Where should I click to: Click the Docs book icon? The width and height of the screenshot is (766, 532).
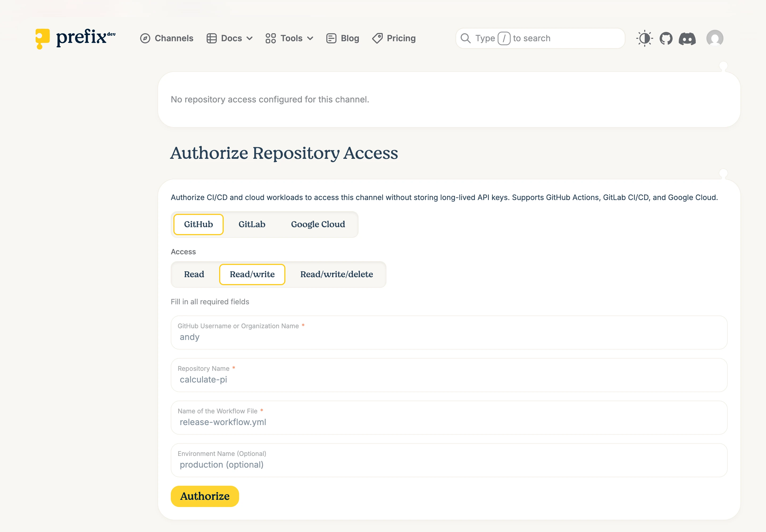(x=212, y=38)
